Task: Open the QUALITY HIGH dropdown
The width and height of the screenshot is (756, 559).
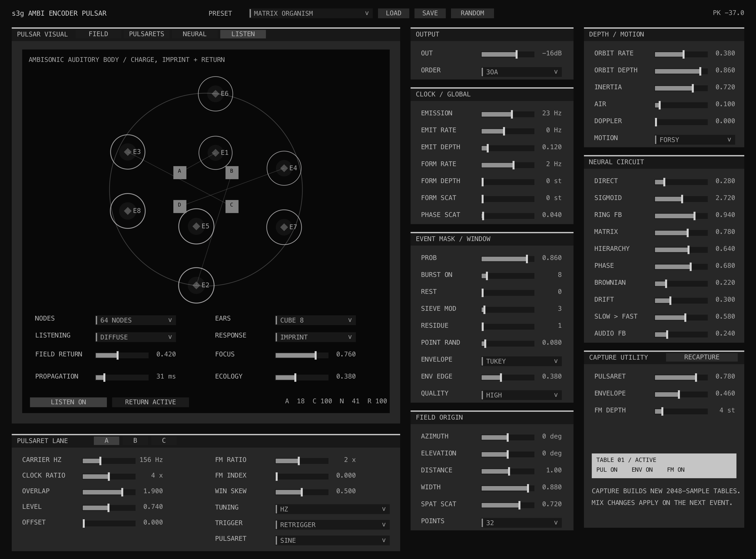Action: tap(521, 395)
